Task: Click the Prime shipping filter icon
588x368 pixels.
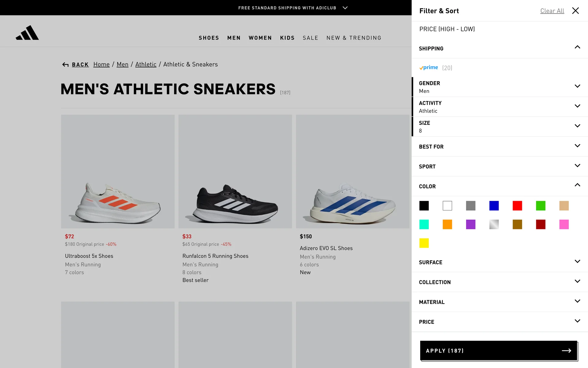Action: pos(429,67)
